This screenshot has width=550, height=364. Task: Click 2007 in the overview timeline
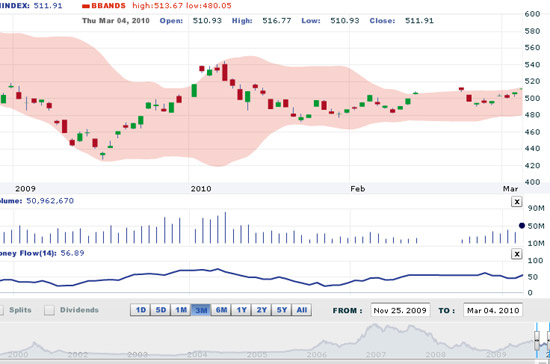click(376, 355)
